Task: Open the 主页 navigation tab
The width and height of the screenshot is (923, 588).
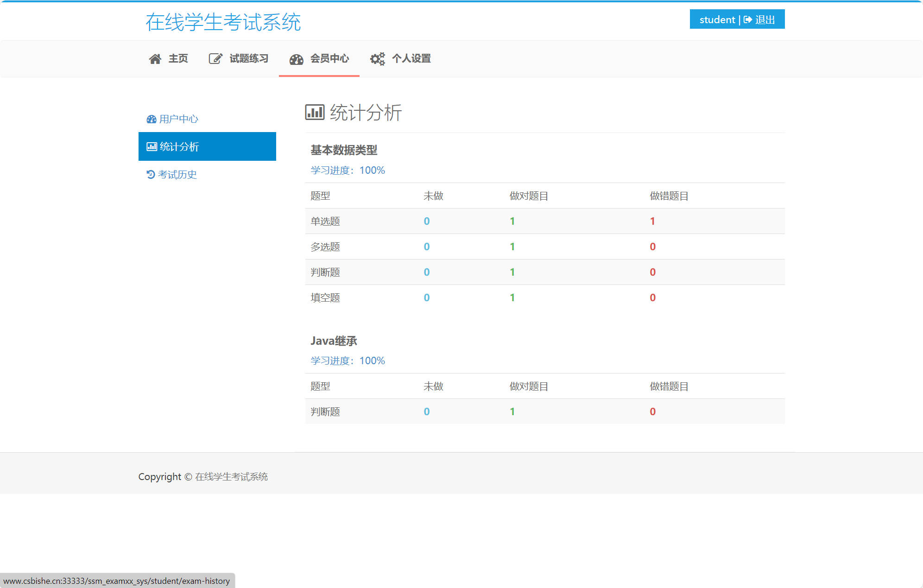Action: tap(178, 58)
